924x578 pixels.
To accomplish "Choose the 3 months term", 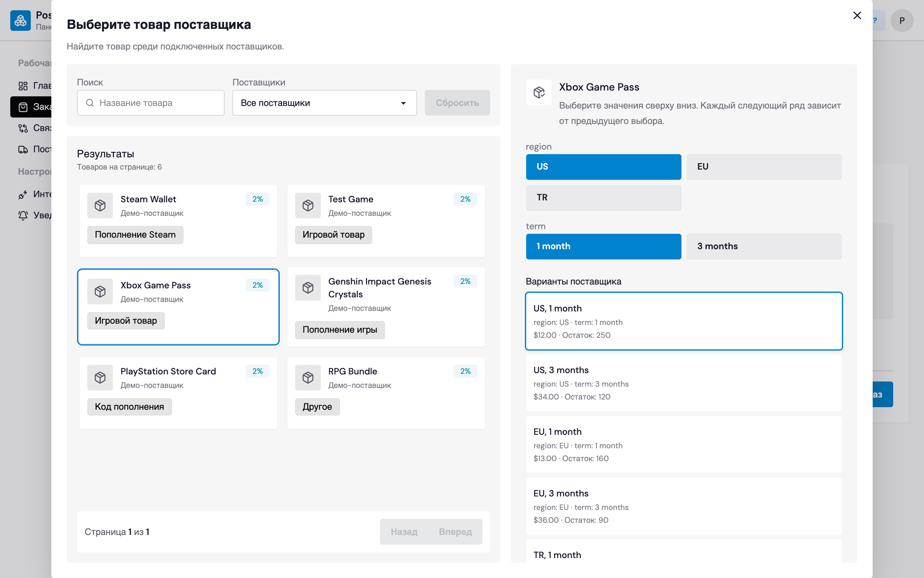I will 764,246.
